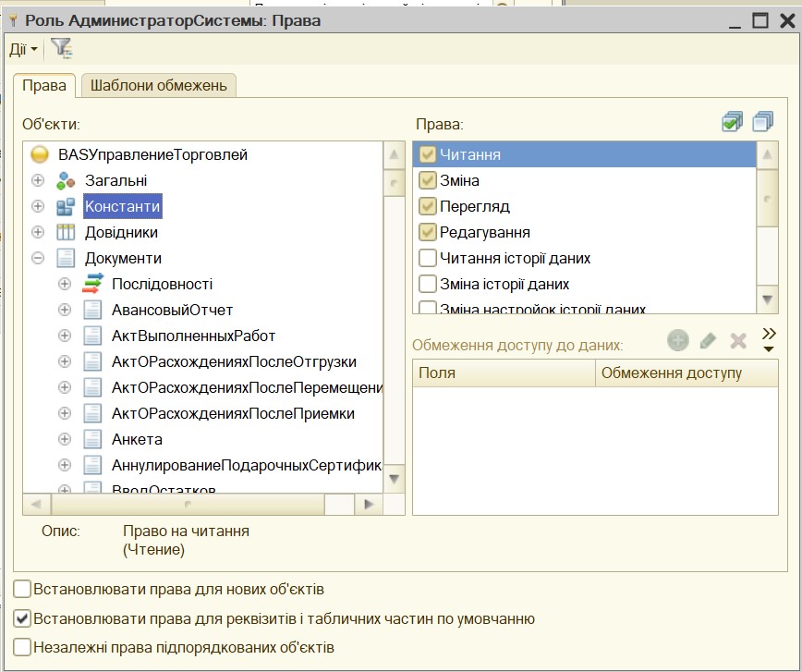Click the Поля column header

(504, 373)
